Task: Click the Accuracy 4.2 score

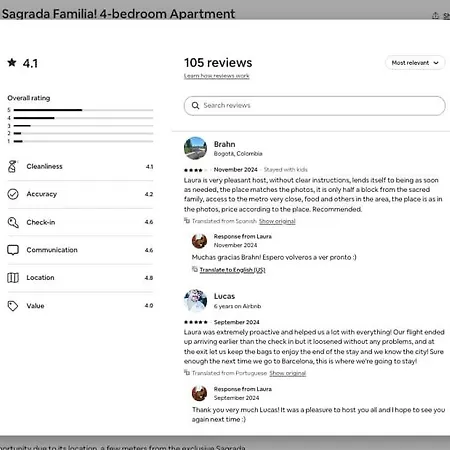Action: click(149, 194)
